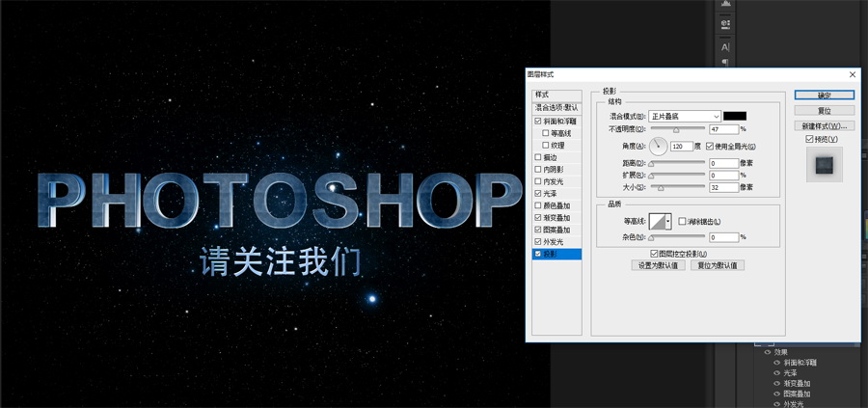This screenshot has width=868, height=408.
Task: Click the 复位 button
Action: tap(825, 111)
